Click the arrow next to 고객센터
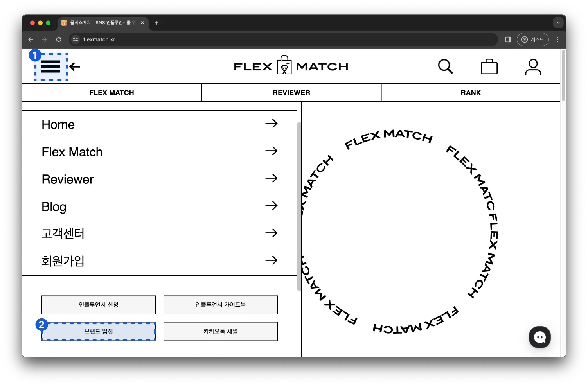This screenshot has width=588, height=386. click(272, 233)
